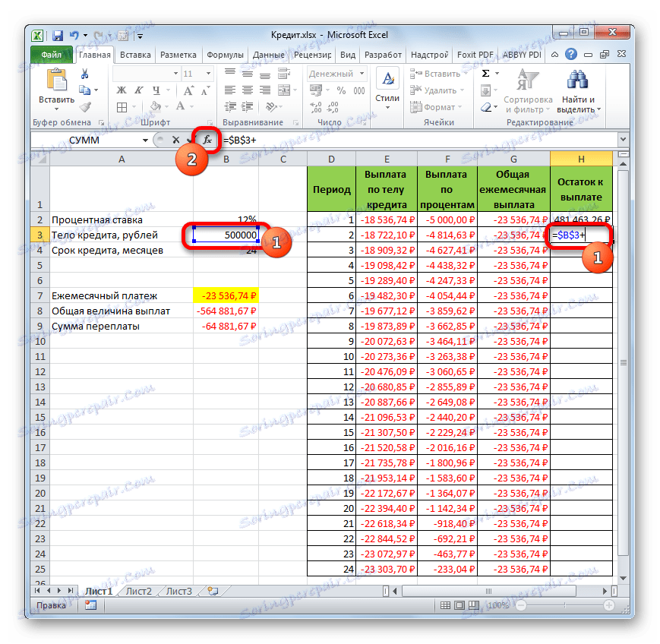Image resolution: width=660 pixels, height=644 pixels.
Task: Click the decrease decimal icon
Action: click(x=333, y=108)
